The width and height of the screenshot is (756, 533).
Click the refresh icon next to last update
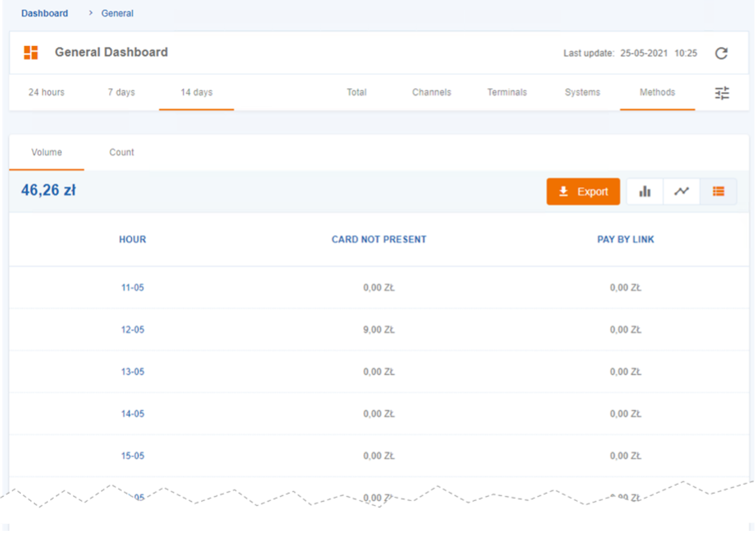click(x=721, y=53)
